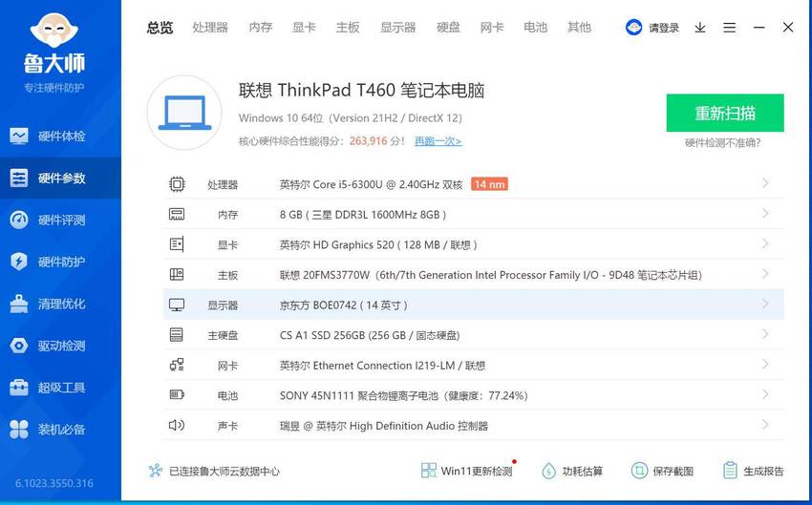Click the 请登录 login text
812x505 pixels.
pyautogui.click(x=663, y=28)
